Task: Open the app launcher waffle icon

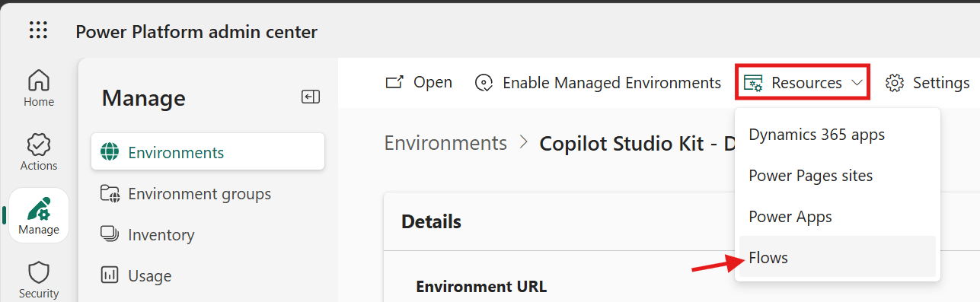Action: (x=38, y=30)
